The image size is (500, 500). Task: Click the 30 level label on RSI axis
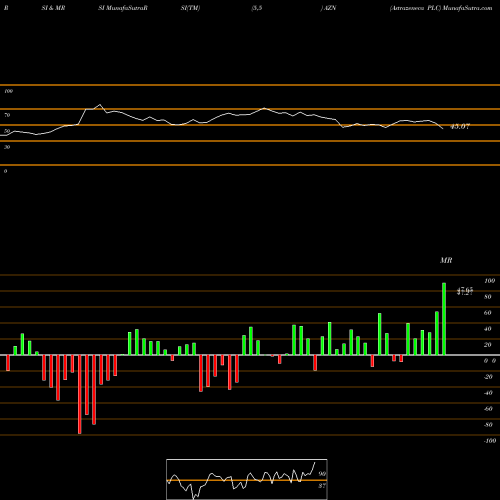tap(7, 147)
